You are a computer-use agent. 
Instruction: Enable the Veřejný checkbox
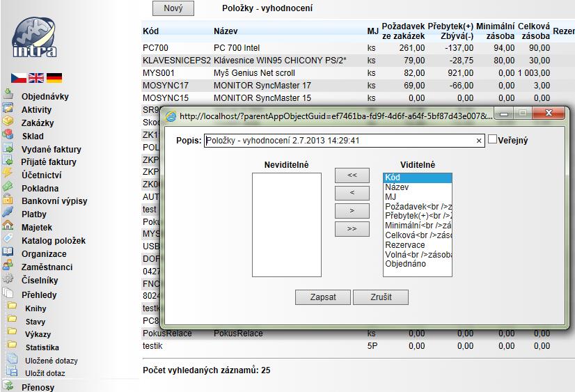pos(493,140)
